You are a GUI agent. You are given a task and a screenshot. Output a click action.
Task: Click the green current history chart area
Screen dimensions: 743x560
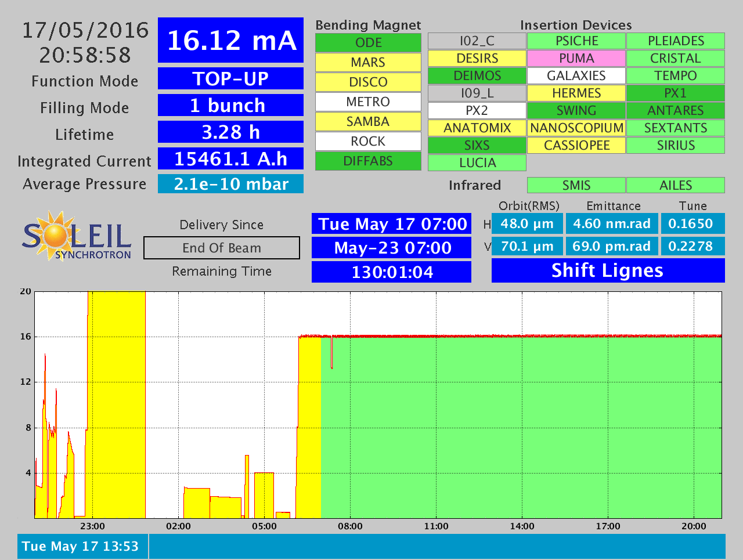tap(521, 427)
